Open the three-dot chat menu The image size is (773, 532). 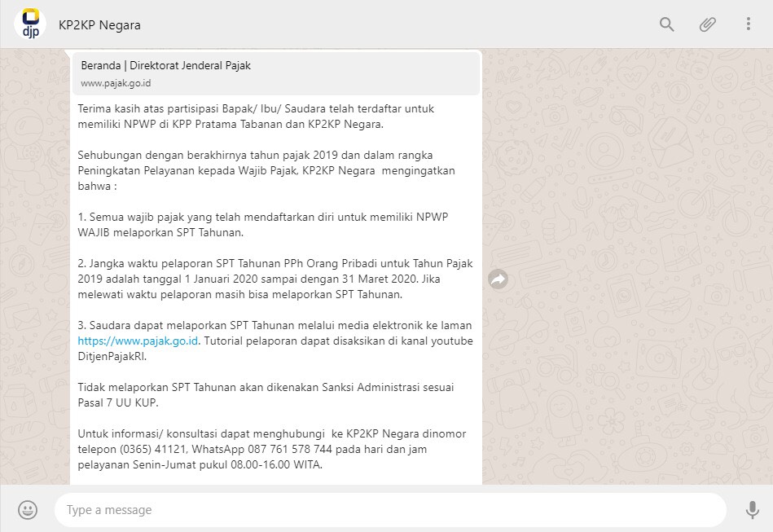click(748, 24)
